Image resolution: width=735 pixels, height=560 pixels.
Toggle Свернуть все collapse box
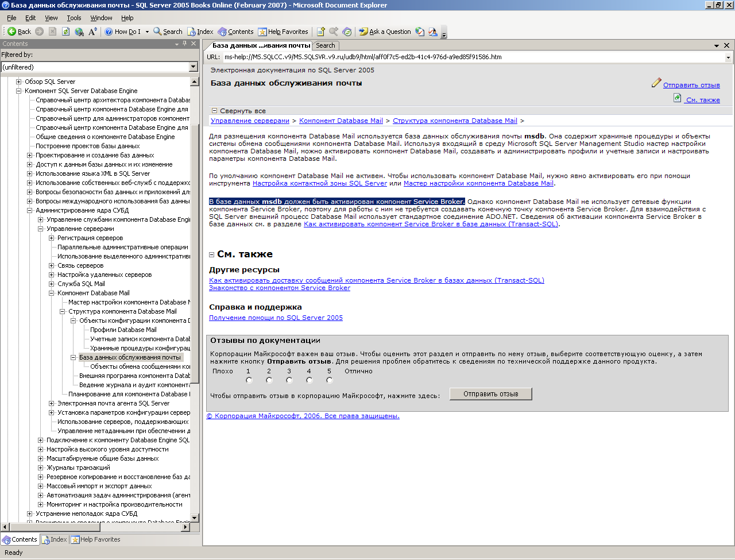(214, 111)
